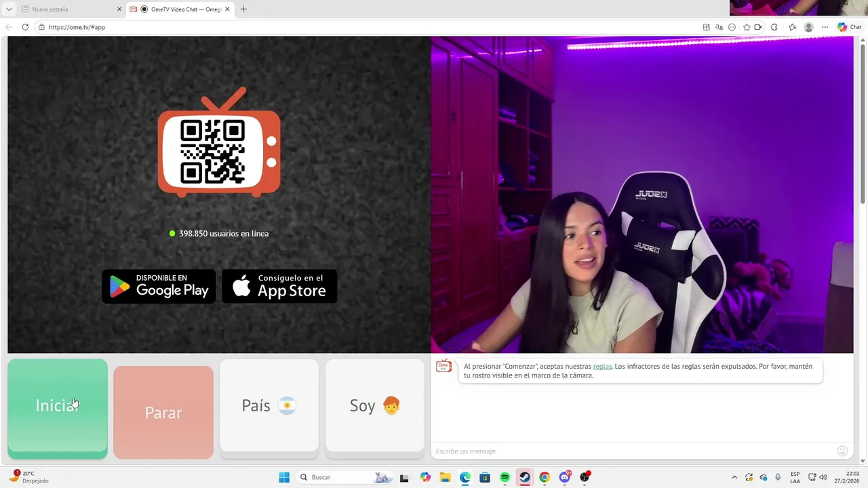Open the emoji smiley picker in chat
The image size is (868, 488).
point(843,451)
